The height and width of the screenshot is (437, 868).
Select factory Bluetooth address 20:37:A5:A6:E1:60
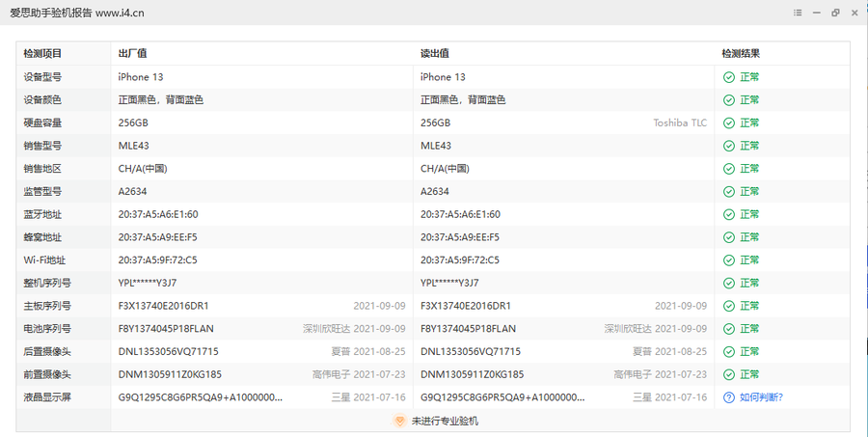coord(158,214)
